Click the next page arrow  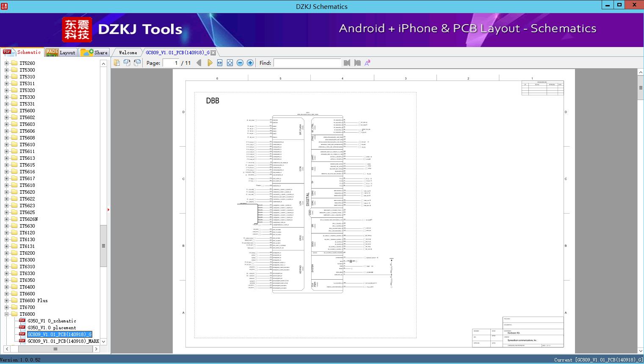click(x=210, y=63)
